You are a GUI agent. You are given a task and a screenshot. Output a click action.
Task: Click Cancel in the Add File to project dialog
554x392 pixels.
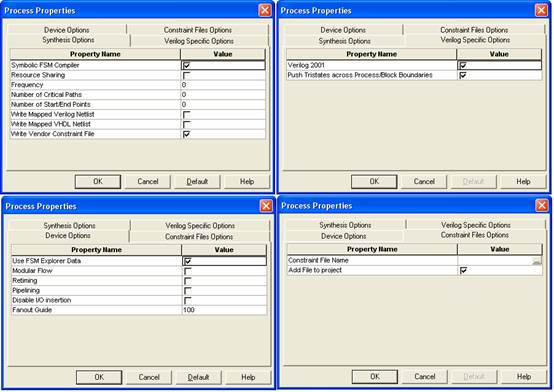pyautogui.click(x=425, y=376)
